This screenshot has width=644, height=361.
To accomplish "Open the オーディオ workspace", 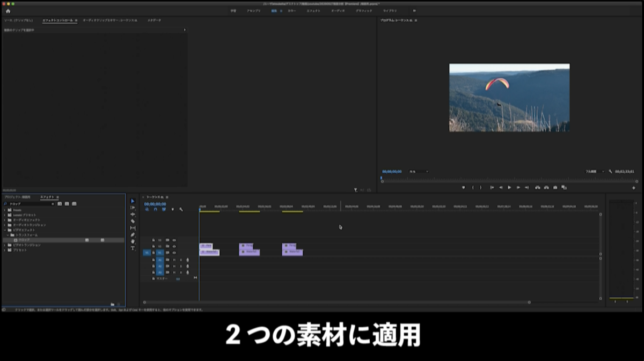I will click(x=338, y=11).
